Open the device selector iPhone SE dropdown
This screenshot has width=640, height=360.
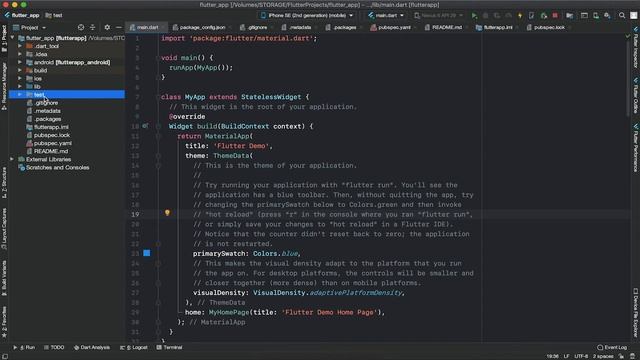[307, 16]
